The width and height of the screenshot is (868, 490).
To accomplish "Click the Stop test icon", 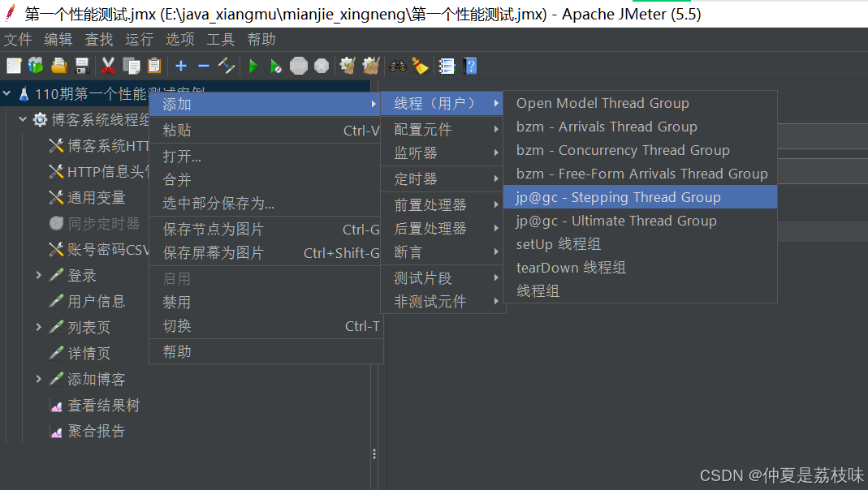I will coord(298,67).
